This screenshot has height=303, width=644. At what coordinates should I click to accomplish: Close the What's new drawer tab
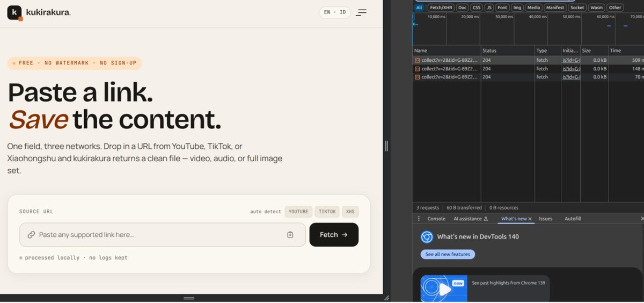click(530, 219)
